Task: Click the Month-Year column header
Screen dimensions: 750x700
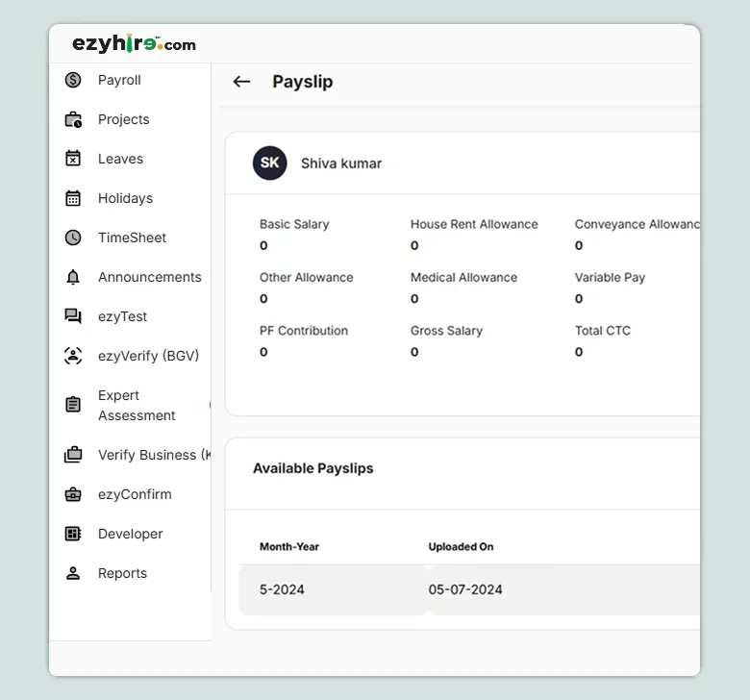Action: pyautogui.click(x=289, y=546)
